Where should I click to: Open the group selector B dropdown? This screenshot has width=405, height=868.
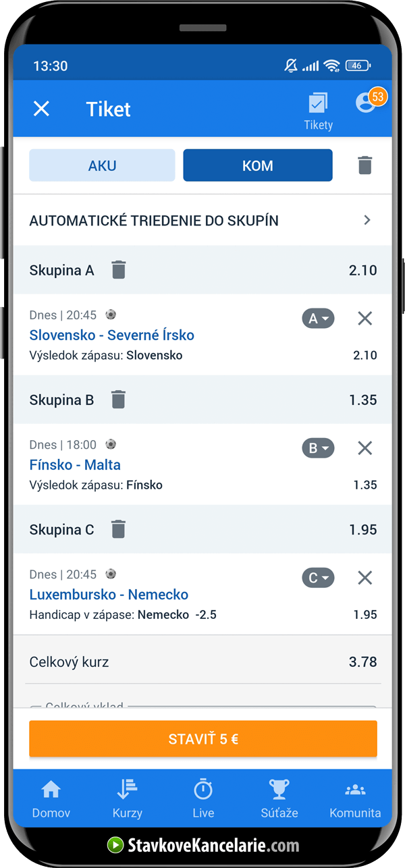pyautogui.click(x=318, y=447)
